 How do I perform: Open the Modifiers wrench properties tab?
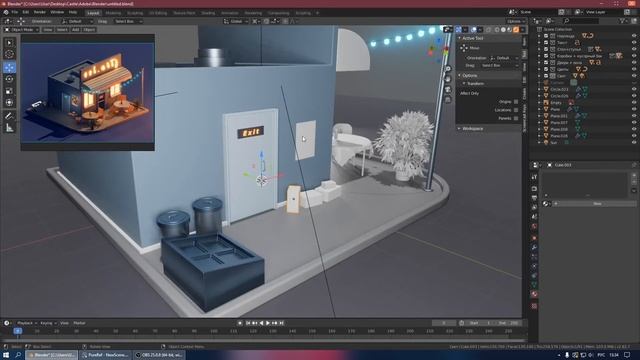tap(534, 247)
